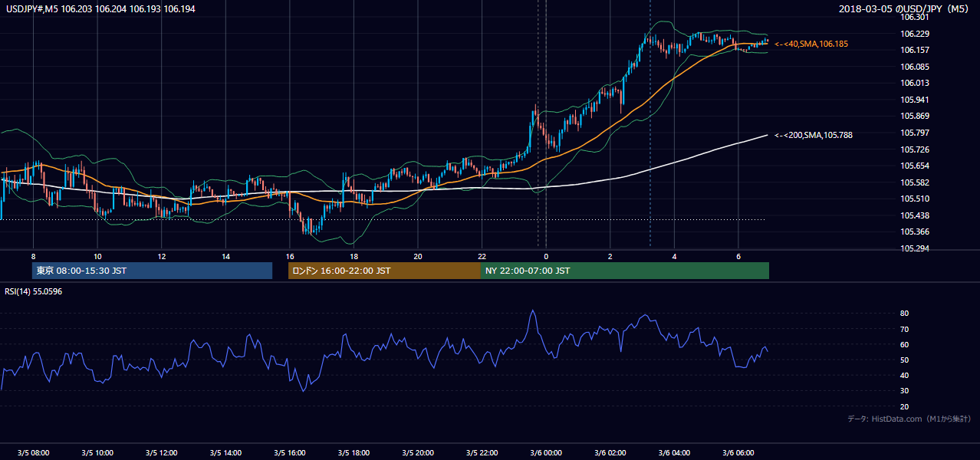This screenshot has width=980, height=460.
Task: Click the NY 22:00-07:00 JST session bar
Action: (625, 271)
